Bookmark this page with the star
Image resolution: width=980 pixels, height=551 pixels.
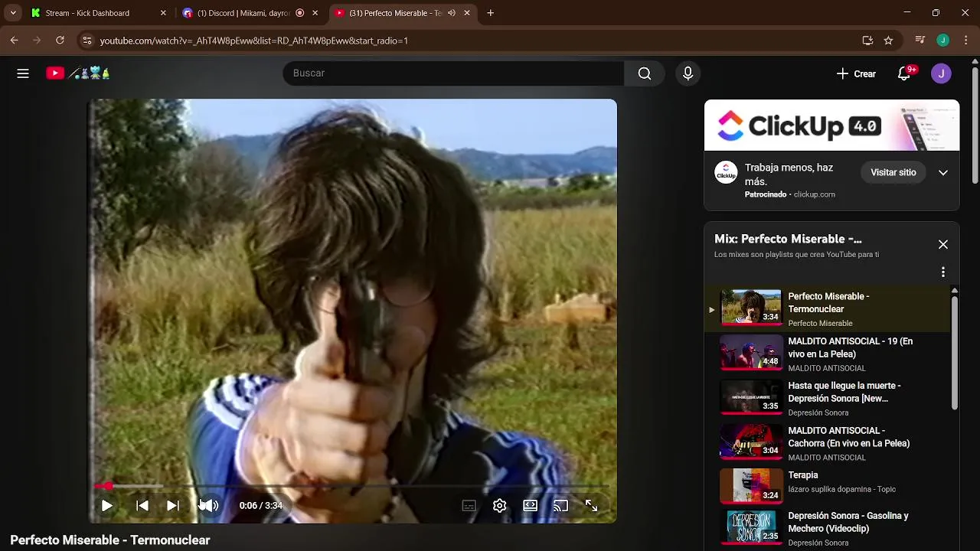click(888, 41)
